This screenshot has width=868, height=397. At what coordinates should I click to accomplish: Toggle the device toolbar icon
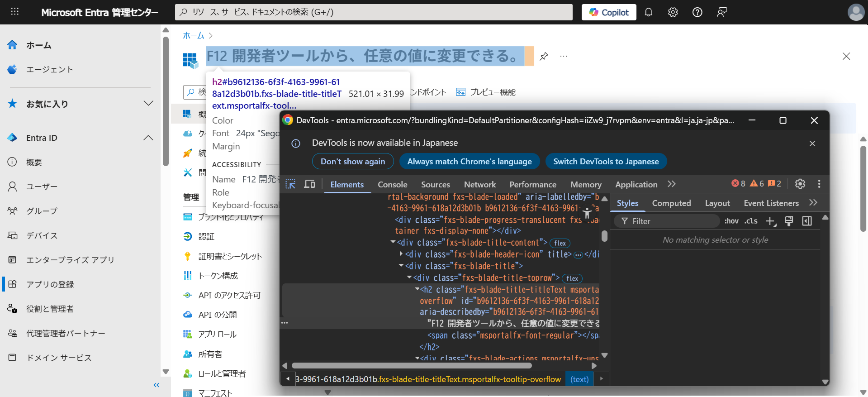[309, 184]
